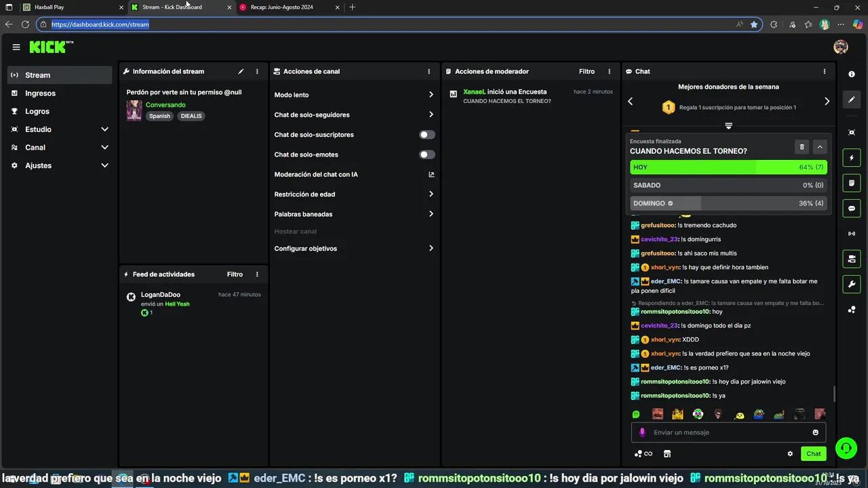Open Filtro in Acciones de moderador

point(587,71)
